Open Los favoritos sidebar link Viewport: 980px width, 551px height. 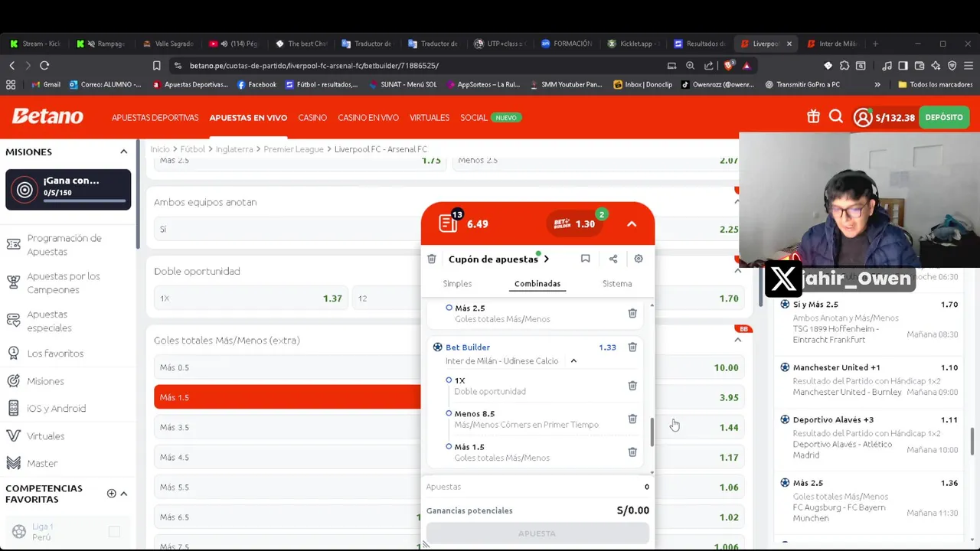(x=55, y=354)
